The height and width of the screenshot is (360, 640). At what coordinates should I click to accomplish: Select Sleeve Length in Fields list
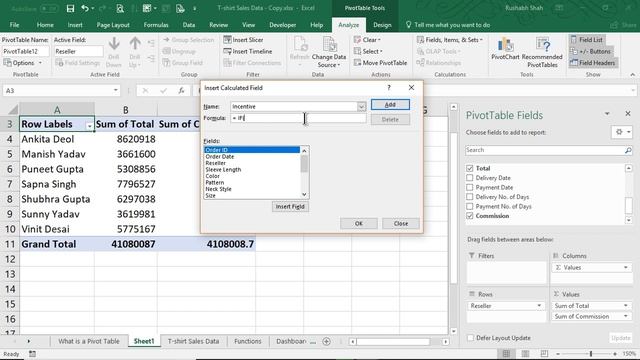[223, 169]
